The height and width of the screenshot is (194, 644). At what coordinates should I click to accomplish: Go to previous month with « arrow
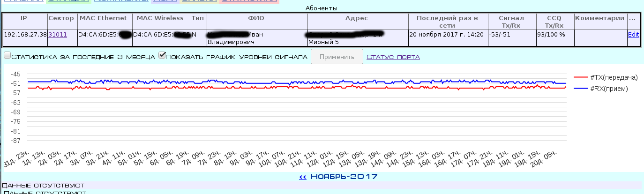[x=303, y=177]
